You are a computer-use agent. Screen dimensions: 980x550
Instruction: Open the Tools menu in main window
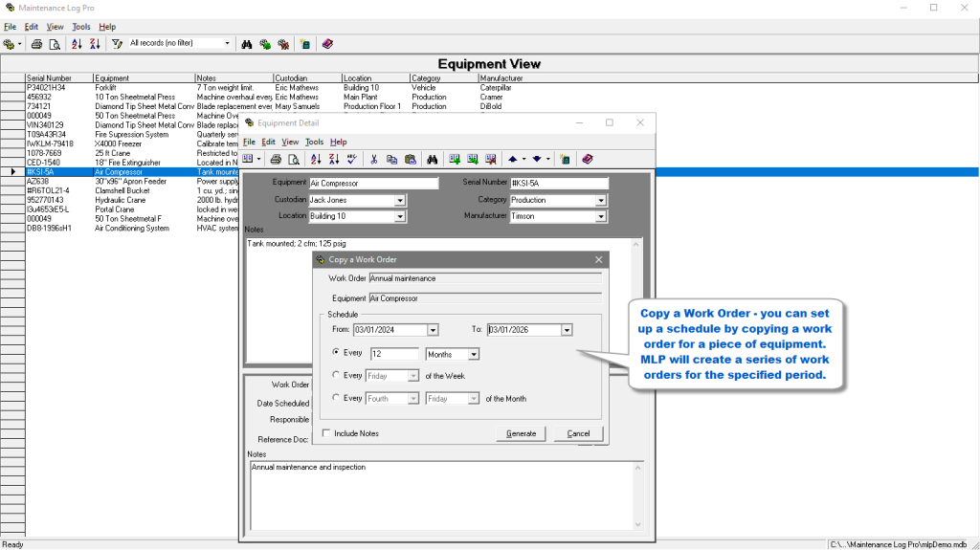point(81,27)
